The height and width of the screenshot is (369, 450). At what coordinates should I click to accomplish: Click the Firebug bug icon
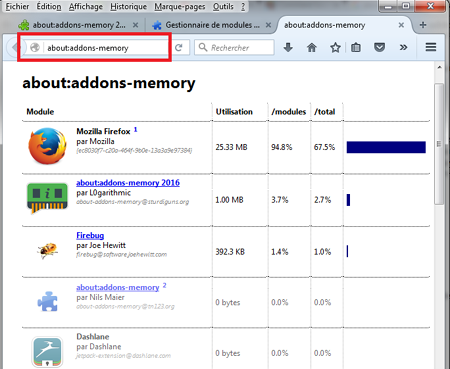[x=47, y=250]
